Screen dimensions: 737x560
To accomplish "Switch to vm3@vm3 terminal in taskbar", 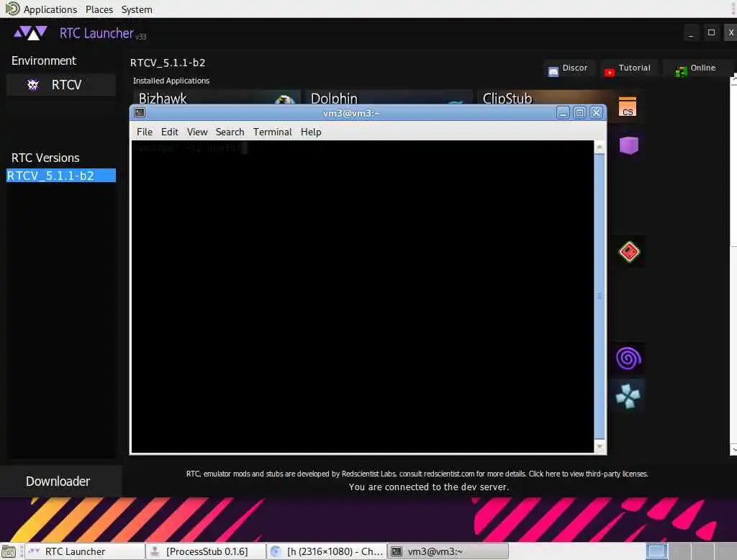I will point(448,551).
